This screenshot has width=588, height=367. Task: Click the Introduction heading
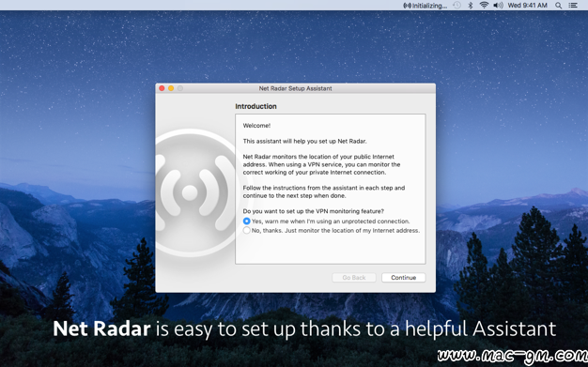tap(255, 106)
